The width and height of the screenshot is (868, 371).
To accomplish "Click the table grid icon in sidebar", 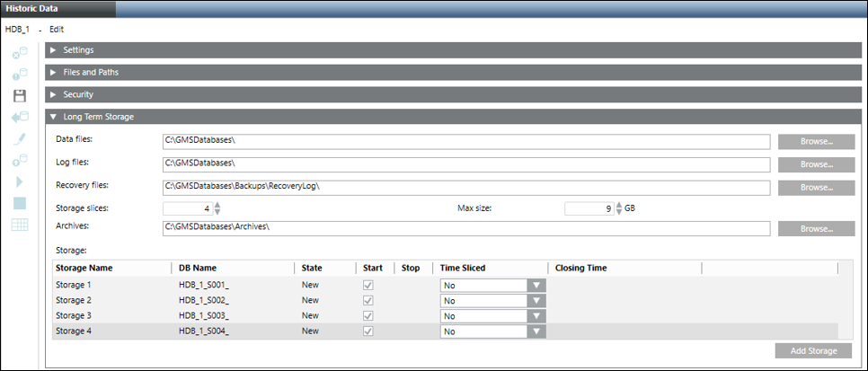I will pos(19,225).
